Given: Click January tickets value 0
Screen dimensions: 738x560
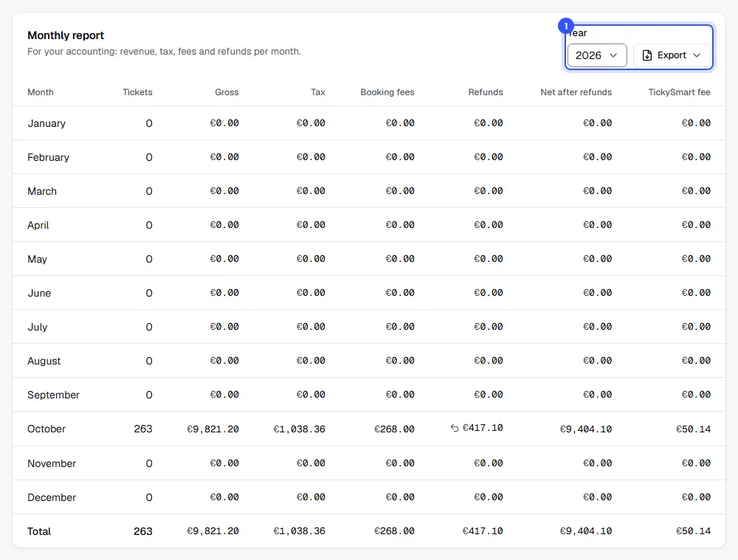Looking at the screenshot, I should click(x=149, y=123).
